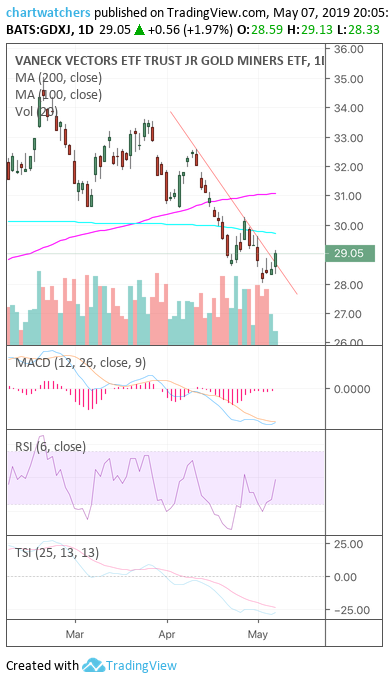Select the MA (100, close) indicator label
The image size is (389, 683).
[x=58, y=95]
